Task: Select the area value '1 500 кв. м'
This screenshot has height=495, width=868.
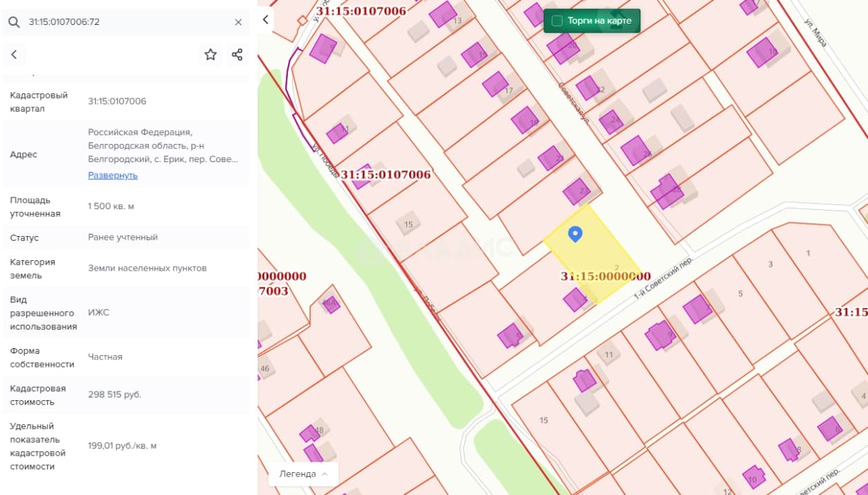Action: pyautogui.click(x=111, y=206)
